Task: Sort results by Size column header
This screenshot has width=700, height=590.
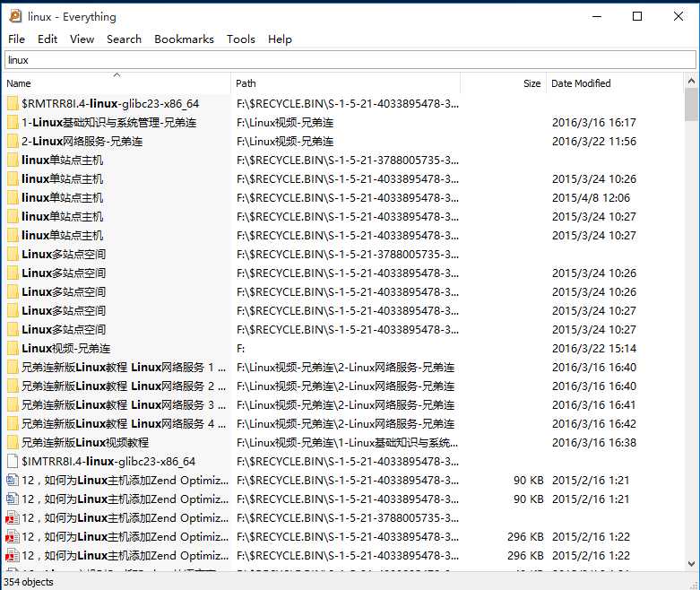Action: [503, 83]
